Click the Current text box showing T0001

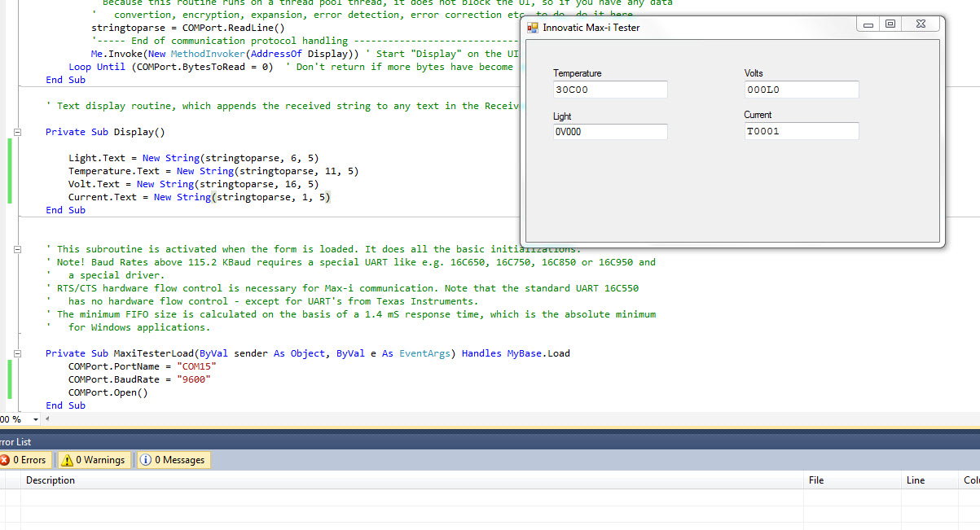pyautogui.click(x=802, y=131)
